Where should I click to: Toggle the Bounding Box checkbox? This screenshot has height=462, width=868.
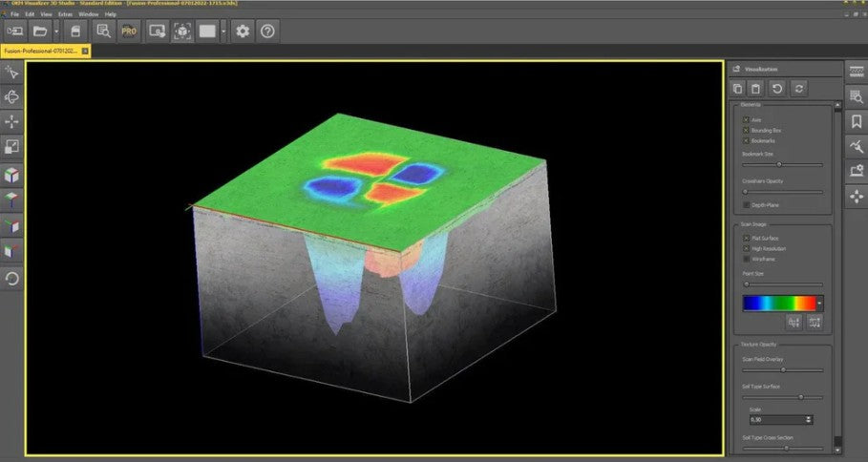[x=746, y=130]
